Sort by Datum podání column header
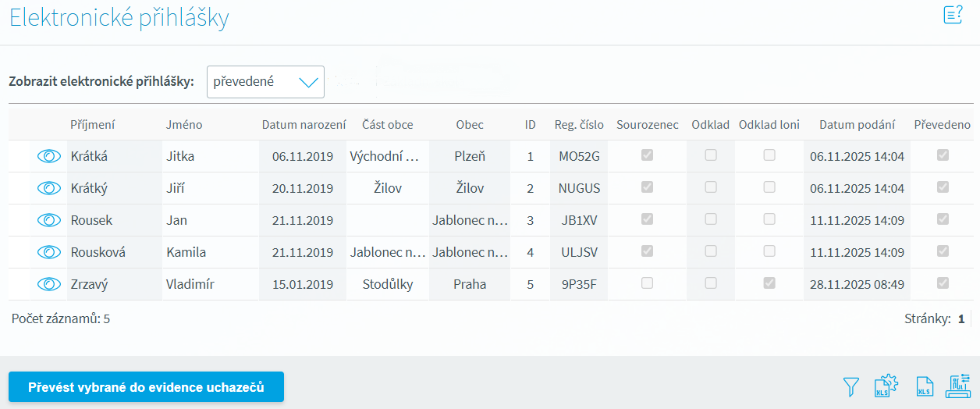Screen dimensions: 980x409 (857, 125)
